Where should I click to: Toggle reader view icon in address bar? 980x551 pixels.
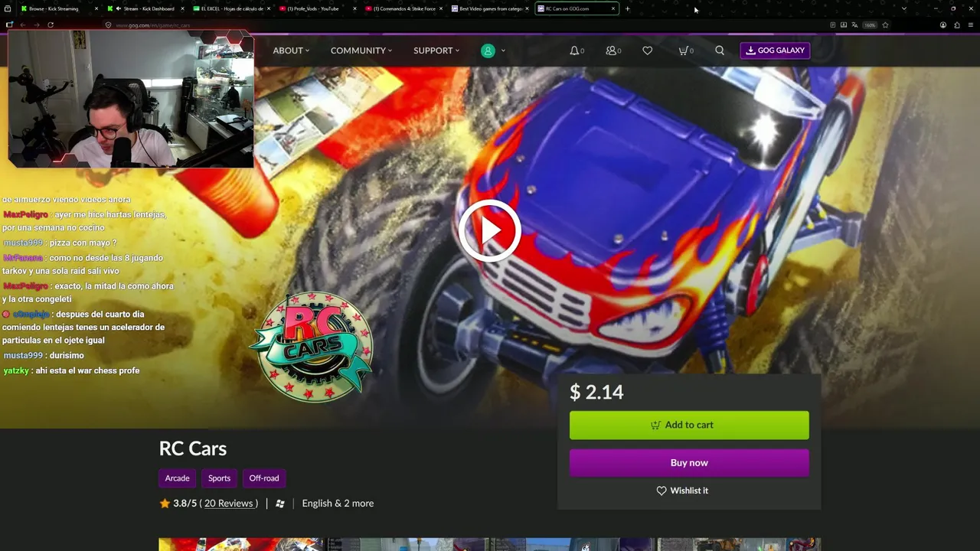pos(833,25)
